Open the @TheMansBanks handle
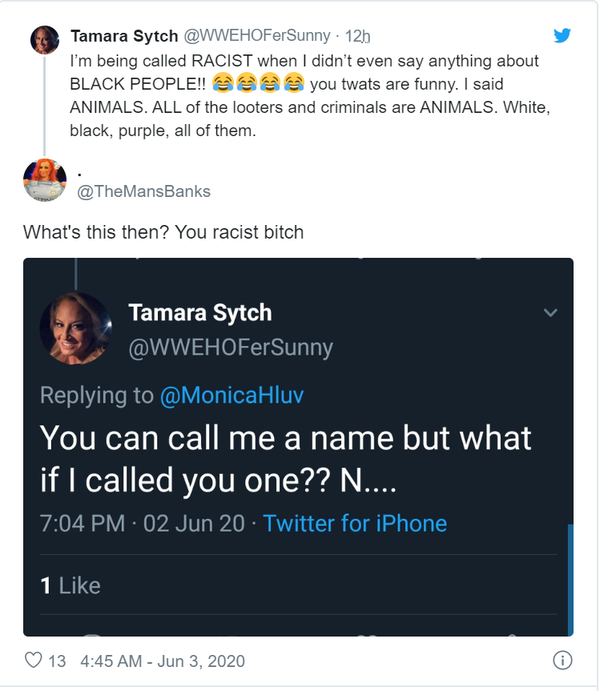This screenshot has width=600, height=691. pyautogui.click(x=144, y=191)
